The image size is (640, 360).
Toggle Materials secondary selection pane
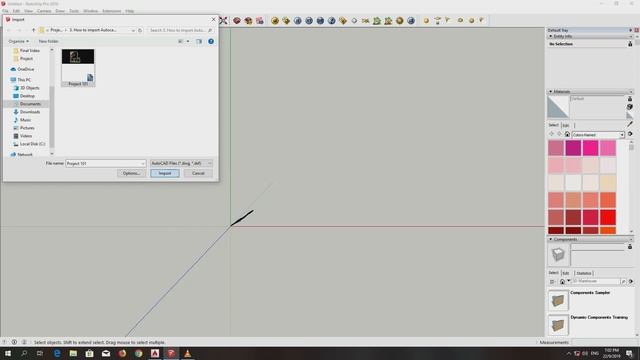click(630, 99)
